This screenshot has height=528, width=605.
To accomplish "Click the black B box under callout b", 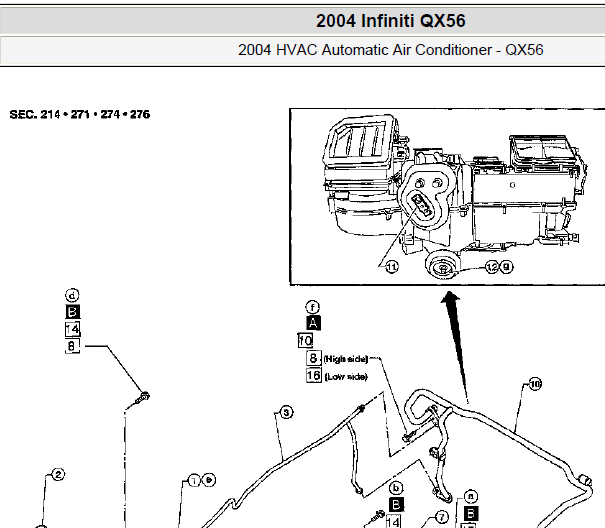I will (396, 504).
